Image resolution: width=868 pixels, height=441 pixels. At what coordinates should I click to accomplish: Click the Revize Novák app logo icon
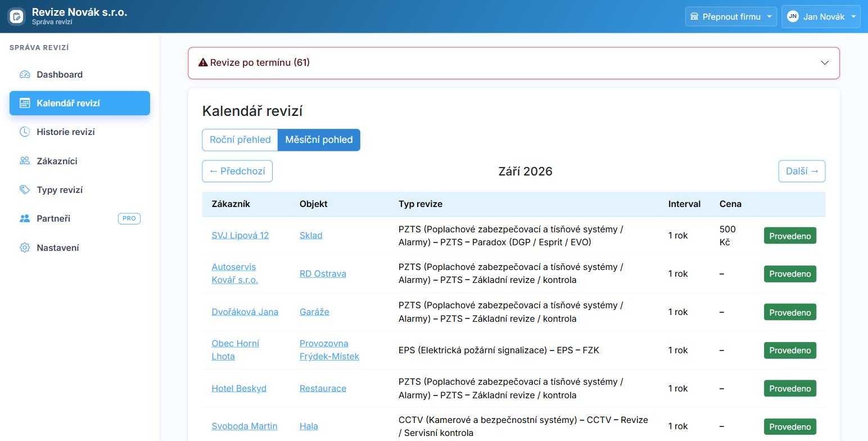(x=17, y=16)
